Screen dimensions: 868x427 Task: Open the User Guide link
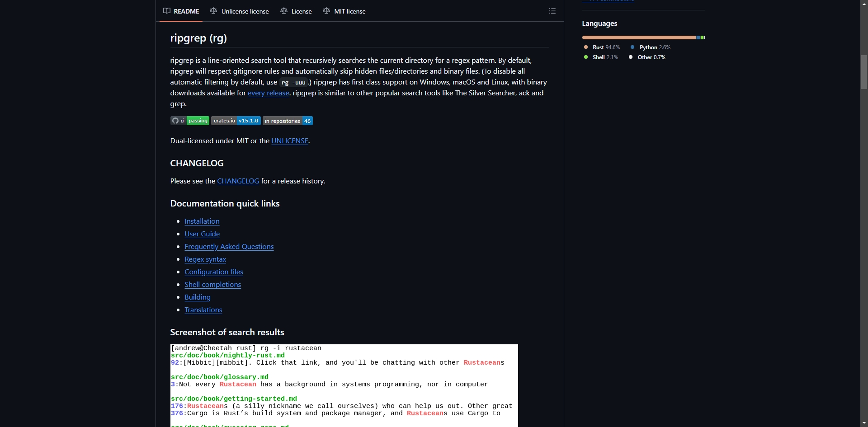tap(202, 234)
